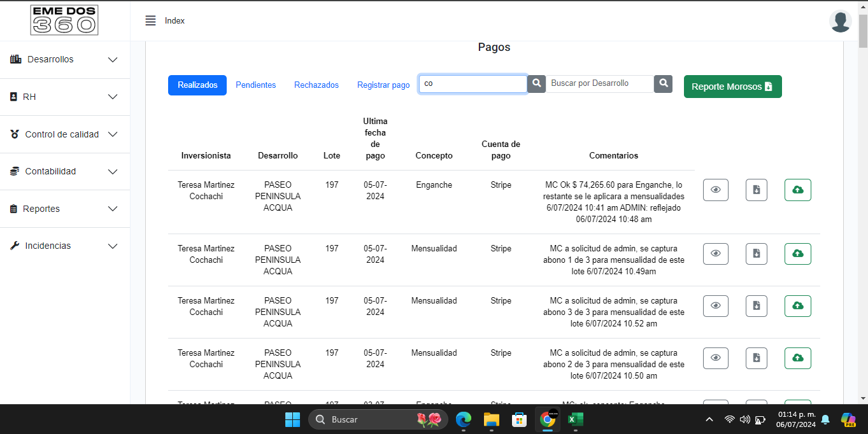Upload file for the Enganche payment row
868x434 pixels.
point(797,190)
